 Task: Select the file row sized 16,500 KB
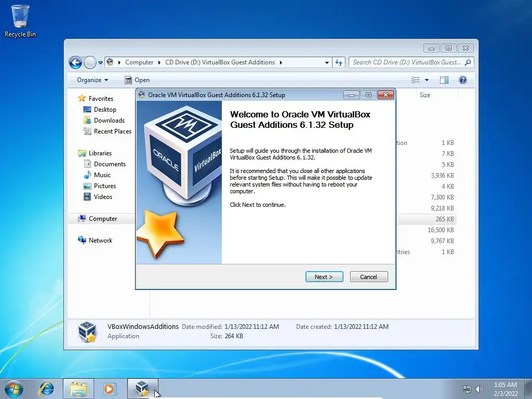click(x=426, y=230)
